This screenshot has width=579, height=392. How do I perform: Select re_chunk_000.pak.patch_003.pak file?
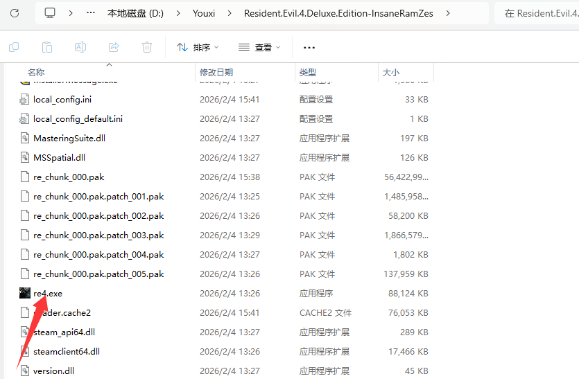tap(98, 235)
